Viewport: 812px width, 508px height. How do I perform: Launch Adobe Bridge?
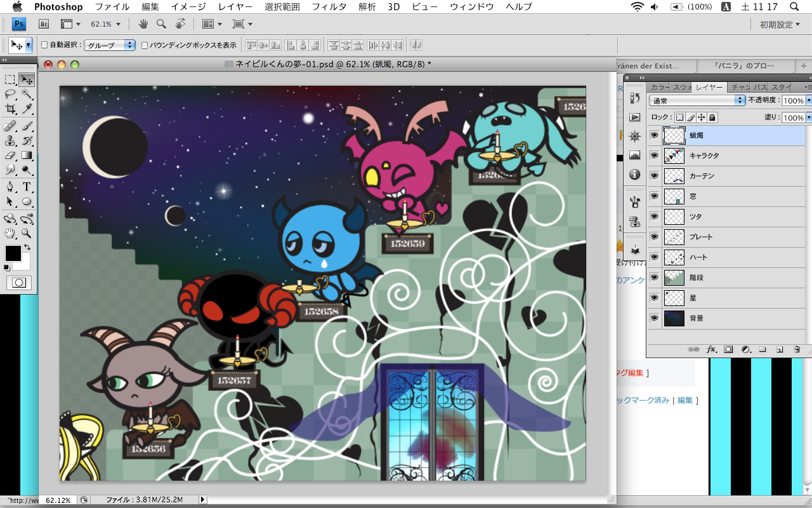44,24
